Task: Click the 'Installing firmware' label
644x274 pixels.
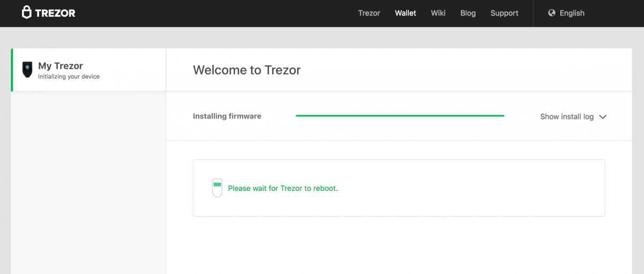Action: [x=227, y=116]
